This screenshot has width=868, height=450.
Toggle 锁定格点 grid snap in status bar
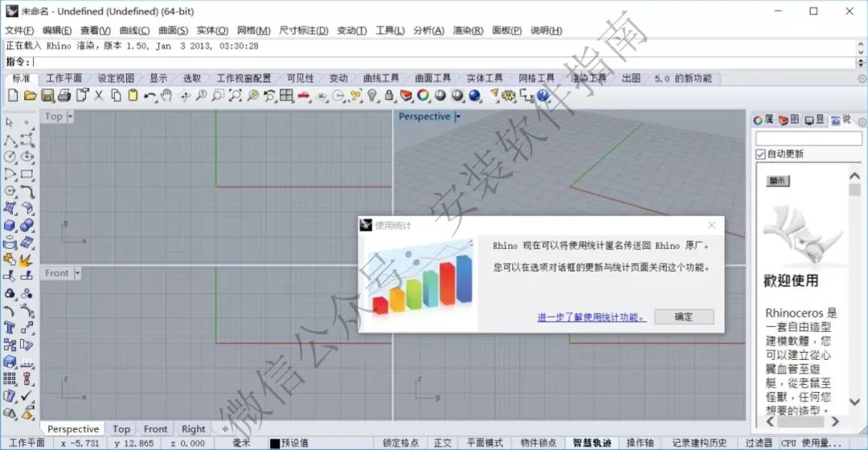[400, 443]
